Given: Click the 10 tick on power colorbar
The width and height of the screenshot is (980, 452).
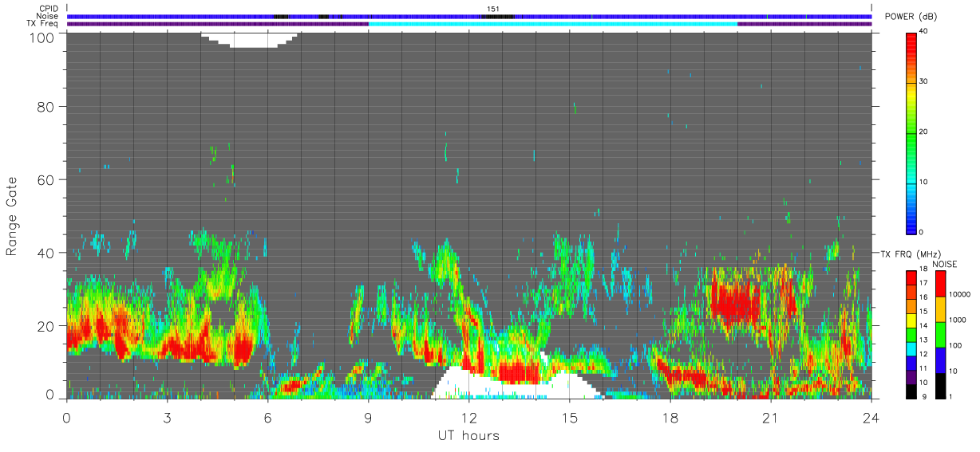Looking at the screenshot, I should (924, 182).
